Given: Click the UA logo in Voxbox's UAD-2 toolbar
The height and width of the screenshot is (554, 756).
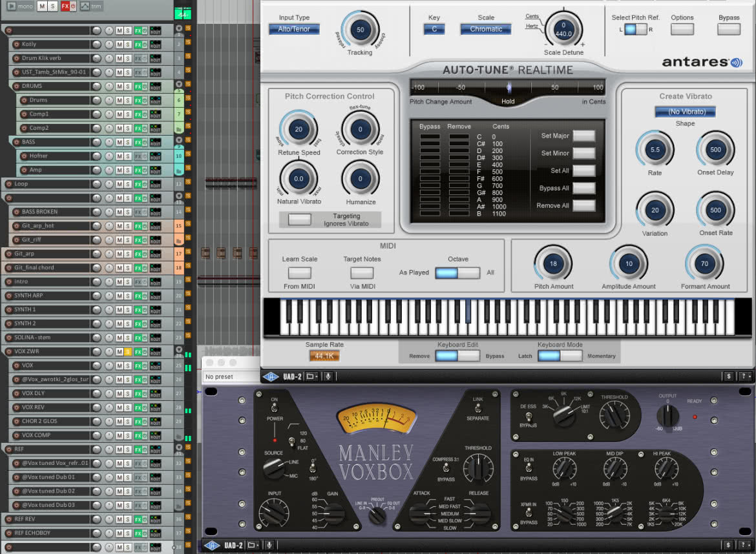Looking at the screenshot, I should tap(212, 546).
